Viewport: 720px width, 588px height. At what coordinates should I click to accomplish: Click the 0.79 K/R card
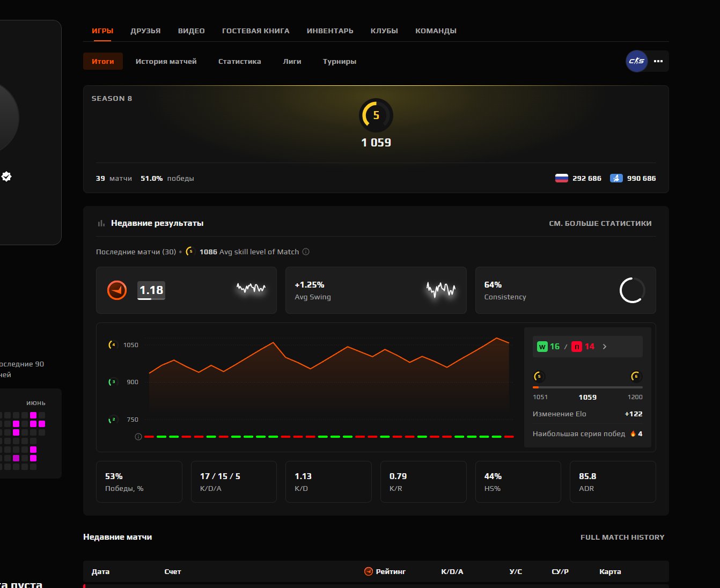click(423, 482)
